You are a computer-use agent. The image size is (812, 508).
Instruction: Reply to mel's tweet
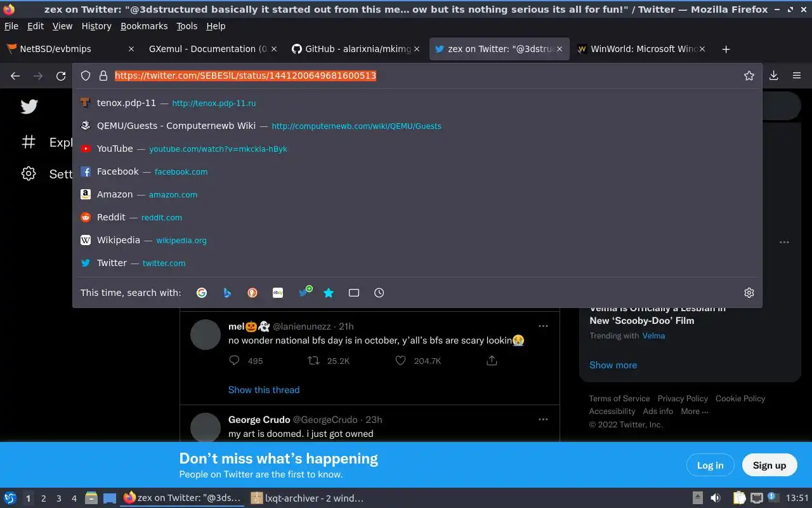click(x=234, y=361)
